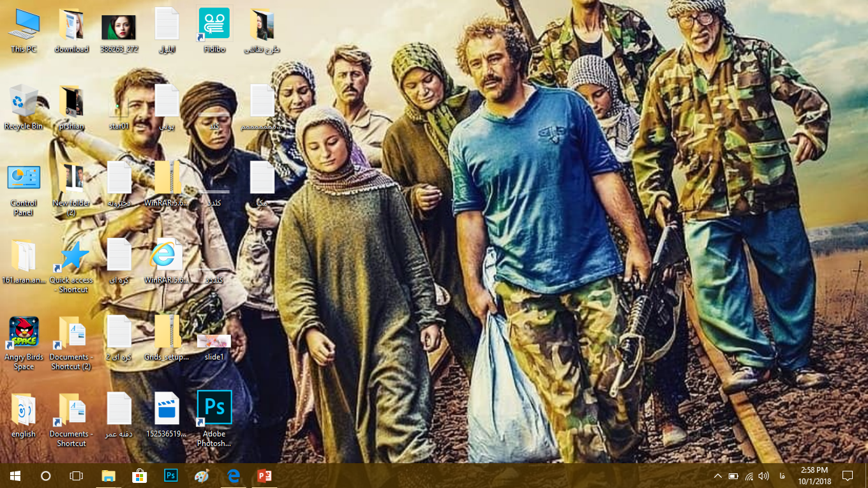
Task: Open the volume speaker tray icon
Action: tap(764, 476)
